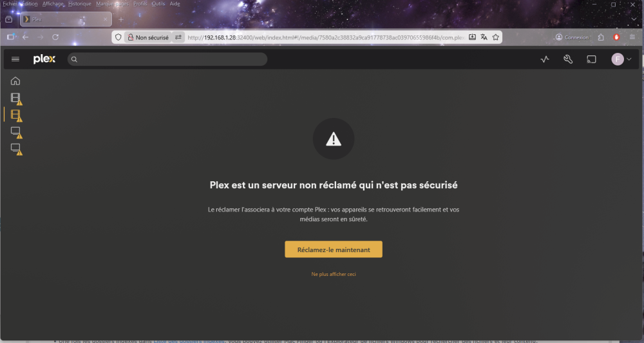644x343 pixels.
Task: Open the first TV library sidebar icon
Action: tap(16, 132)
